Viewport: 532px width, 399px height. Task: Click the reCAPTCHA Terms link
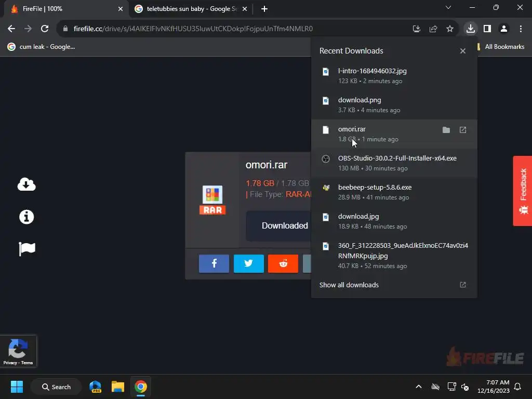27,363
